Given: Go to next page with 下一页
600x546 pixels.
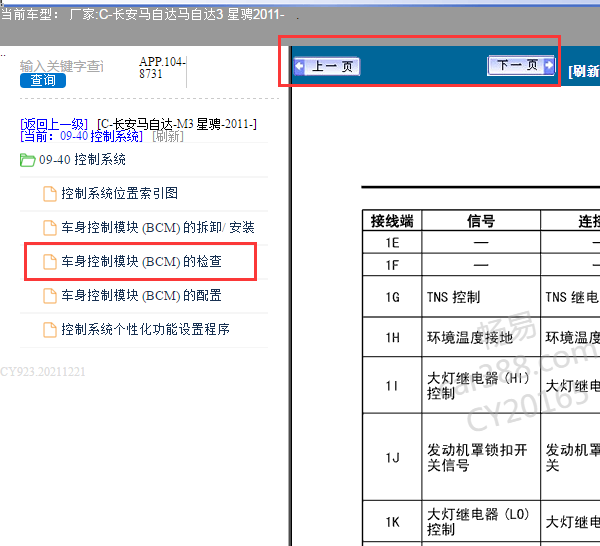Looking at the screenshot, I should 521,65.
